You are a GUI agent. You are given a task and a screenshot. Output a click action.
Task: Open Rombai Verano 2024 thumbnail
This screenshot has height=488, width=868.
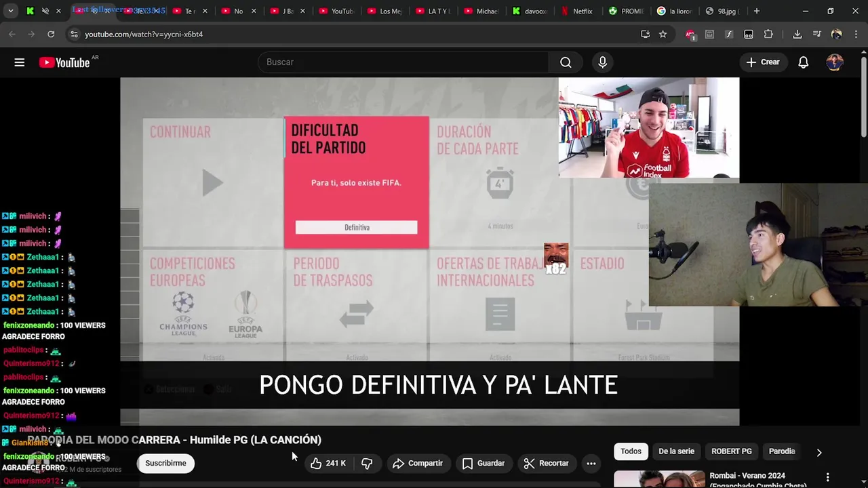coord(659,479)
